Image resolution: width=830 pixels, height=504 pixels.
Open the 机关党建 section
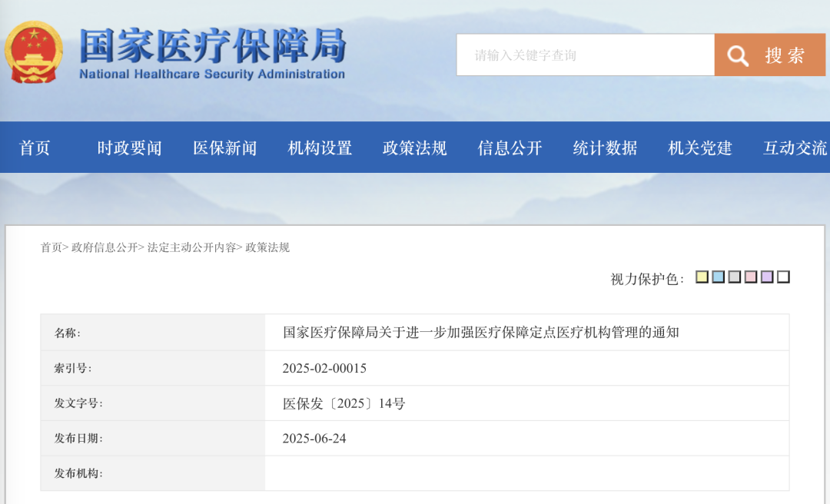[699, 148]
